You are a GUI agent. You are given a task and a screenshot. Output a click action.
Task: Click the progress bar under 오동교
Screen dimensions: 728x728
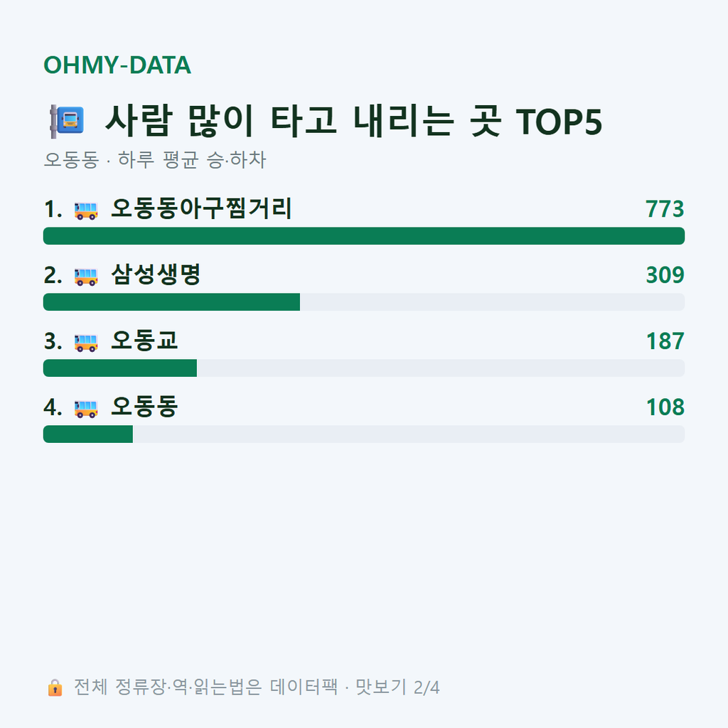[364, 368]
